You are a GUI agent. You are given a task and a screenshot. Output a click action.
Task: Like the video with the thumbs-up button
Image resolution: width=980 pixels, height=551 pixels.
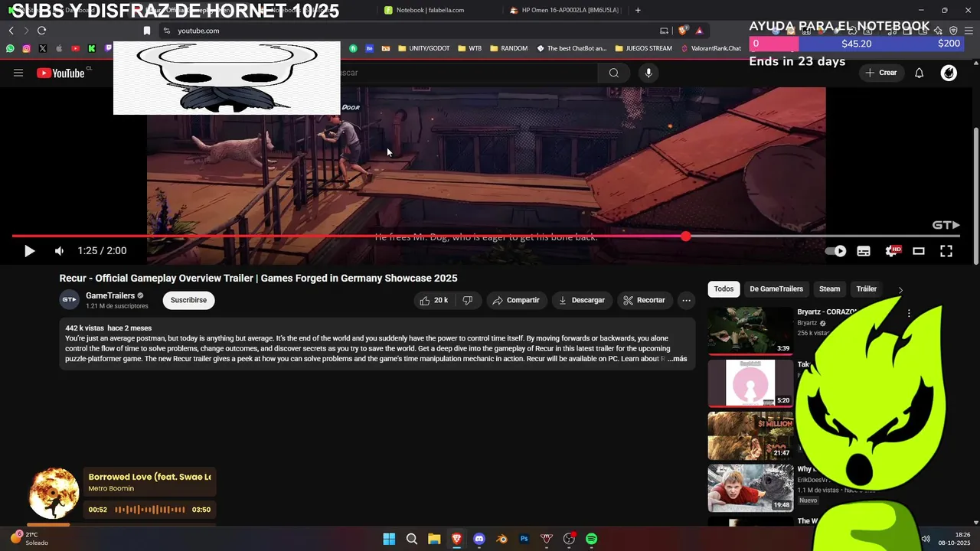pos(433,300)
